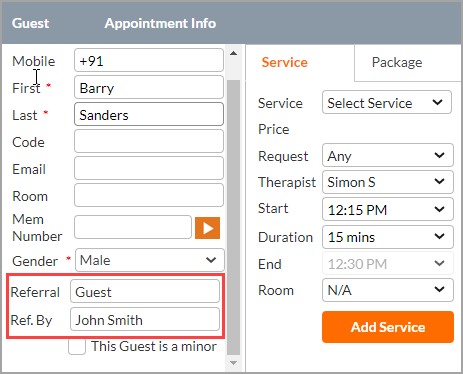Click the Email input field
This screenshot has width=463, height=374.
(x=149, y=168)
